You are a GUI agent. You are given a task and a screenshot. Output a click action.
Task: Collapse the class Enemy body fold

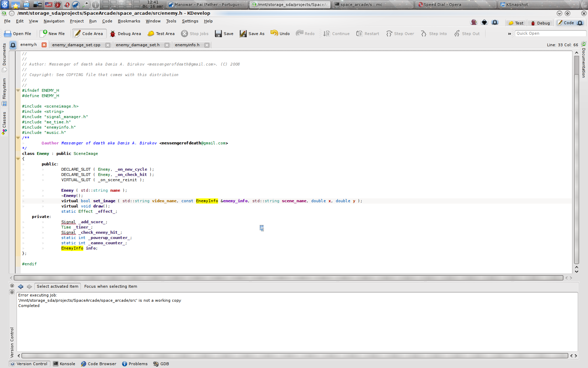18,159
